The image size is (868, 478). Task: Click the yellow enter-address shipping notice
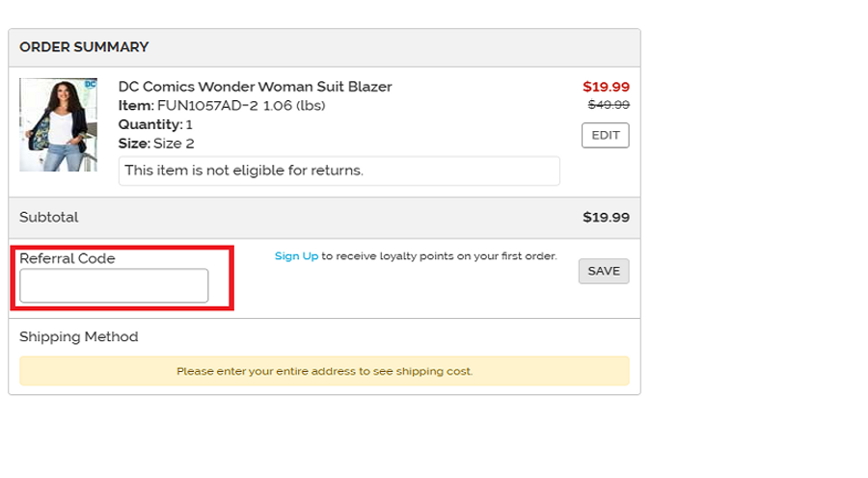(324, 370)
